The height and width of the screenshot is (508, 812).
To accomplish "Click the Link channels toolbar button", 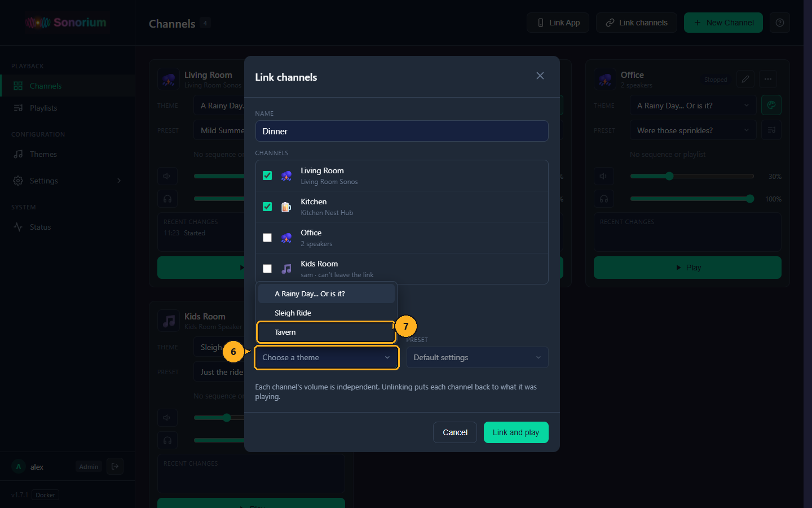I will click(x=637, y=23).
